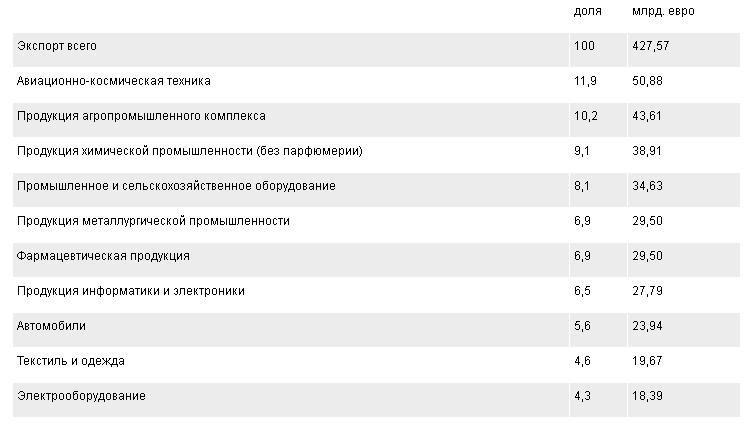Screen dimensions: 745x432
Task: Click the total value cell 427,57
Action: tap(650, 46)
